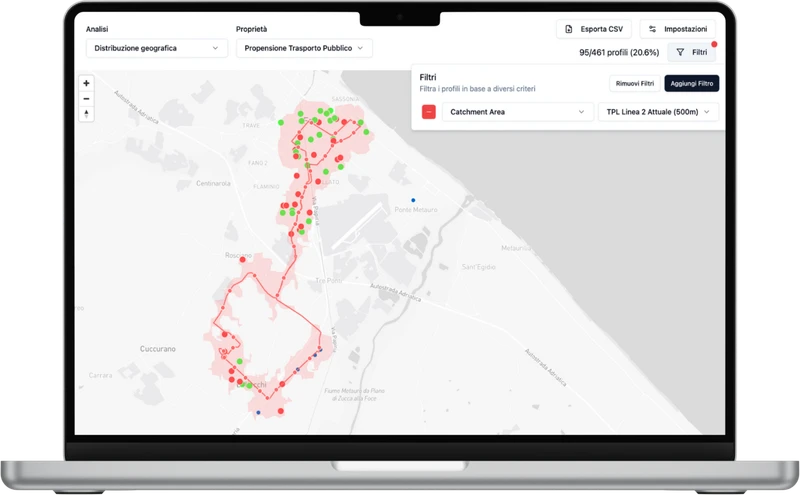The image size is (800, 495).
Task: Click Esporta CSV button
Action: [594, 29]
